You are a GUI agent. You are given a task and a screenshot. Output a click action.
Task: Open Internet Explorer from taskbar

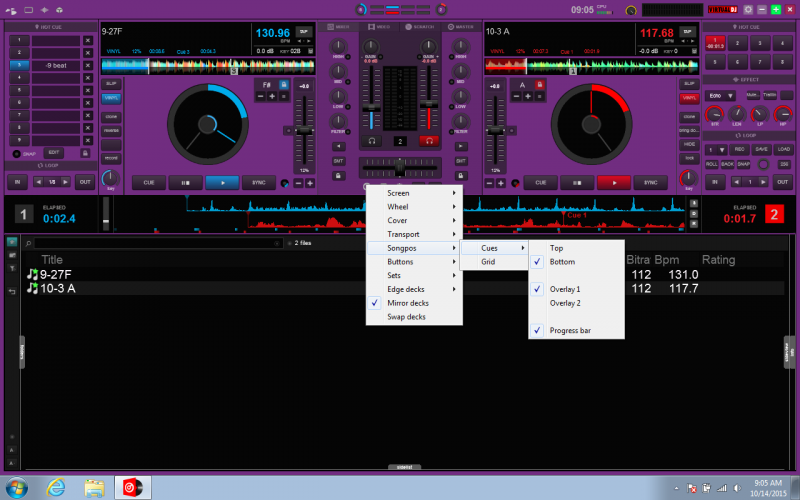(55, 487)
